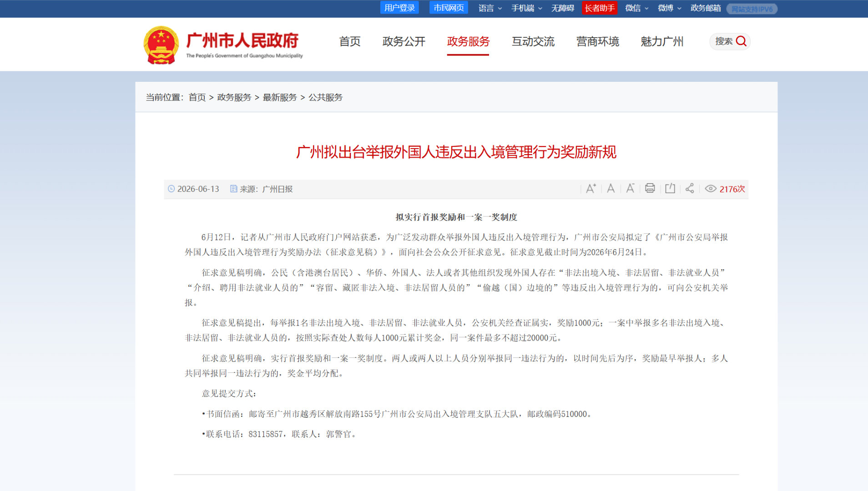The width and height of the screenshot is (868, 491).
Task: Click the 联系电话 83115857 line
Action: (x=279, y=434)
